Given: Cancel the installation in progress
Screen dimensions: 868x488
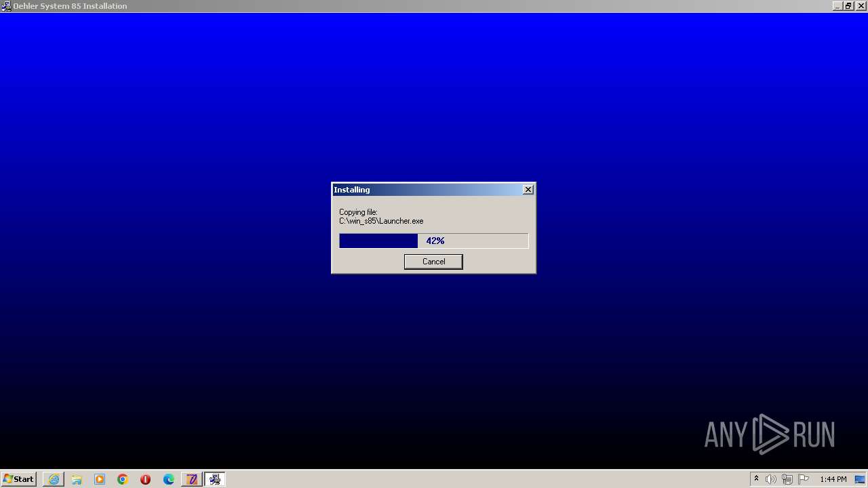Looking at the screenshot, I should [x=433, y=262].
